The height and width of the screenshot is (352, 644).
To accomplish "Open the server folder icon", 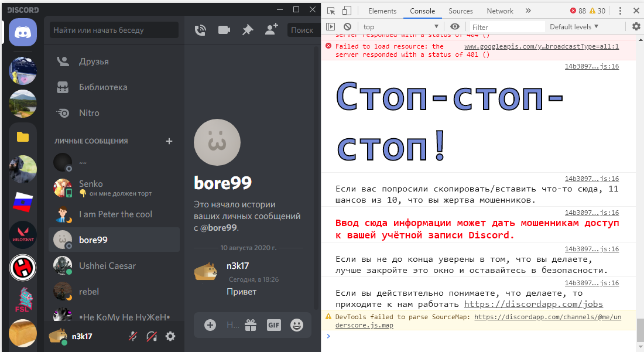I will click(23, 137).
